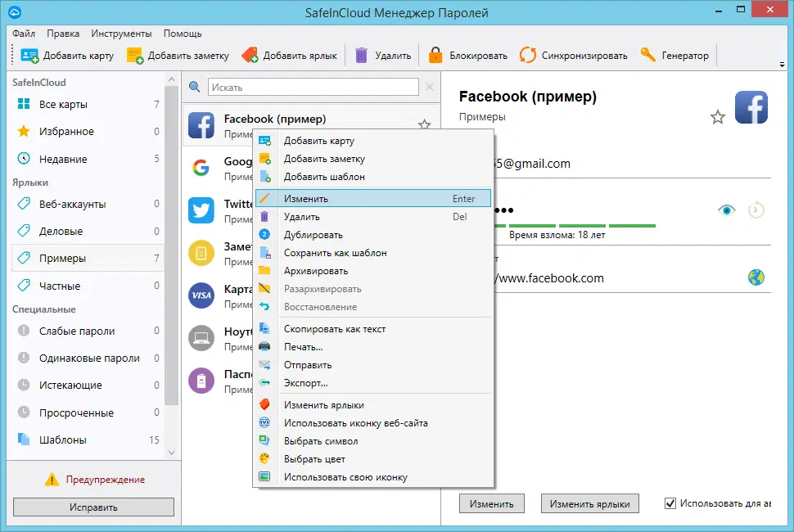
Task: Choose Отправить in context menu
Action: pos(373,365)
